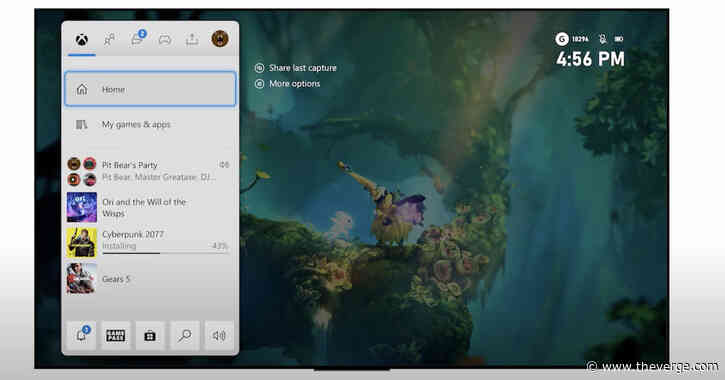Click the 4:56 PM clock
Viewport: 725px width, 380px height.
click(x=590, y=59)
